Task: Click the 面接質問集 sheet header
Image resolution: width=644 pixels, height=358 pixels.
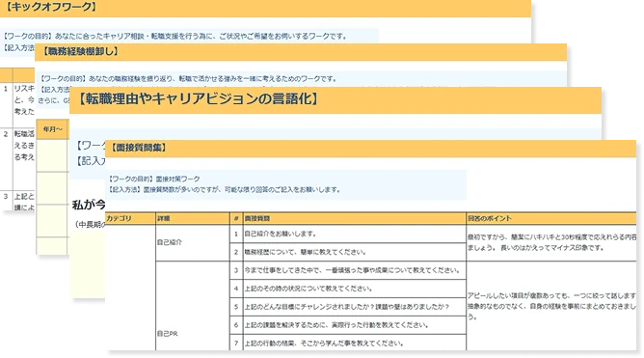Action: coord(139,148)
